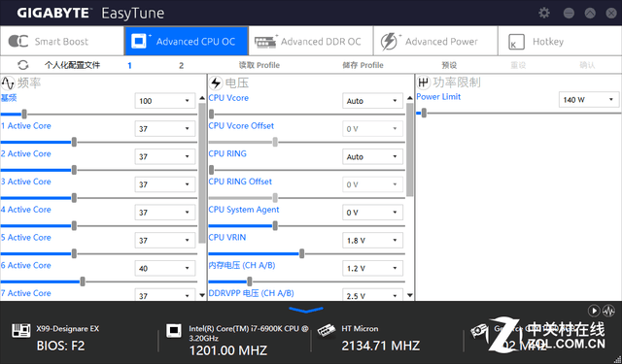Viewport: 622px width, 364px height.
Task: Open the settings gear icon
Action: point(544,13)
